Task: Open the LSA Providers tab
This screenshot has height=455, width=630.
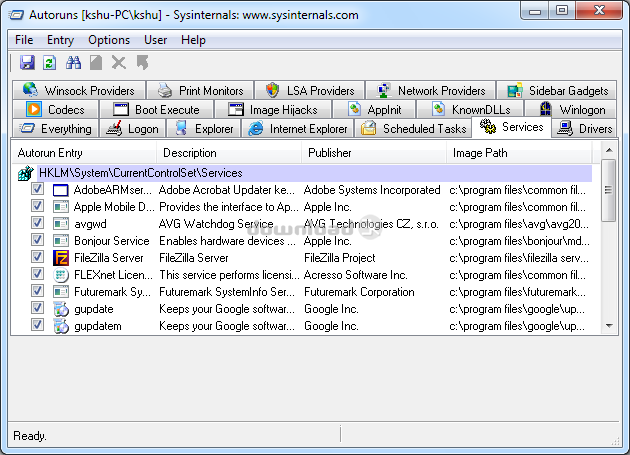Action: pyautogui.click(x=310, y=90)
